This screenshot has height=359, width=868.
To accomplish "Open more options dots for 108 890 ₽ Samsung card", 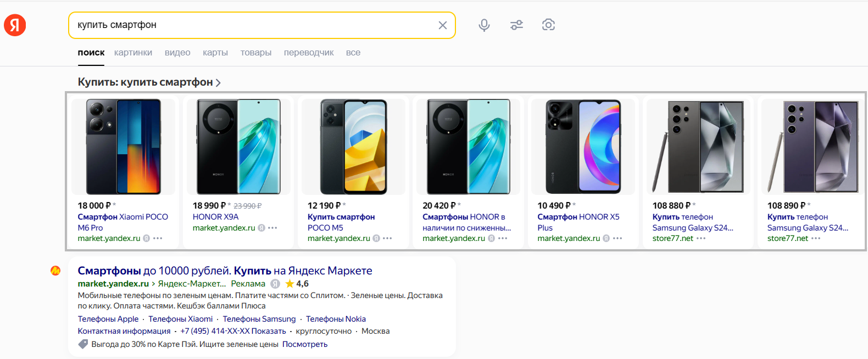I will point(816,238).
